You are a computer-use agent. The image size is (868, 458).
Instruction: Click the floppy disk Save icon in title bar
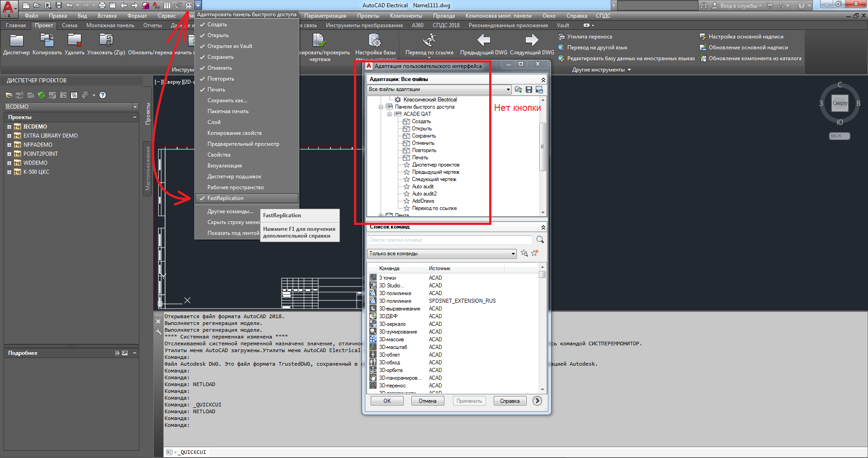tap(59, 5)
